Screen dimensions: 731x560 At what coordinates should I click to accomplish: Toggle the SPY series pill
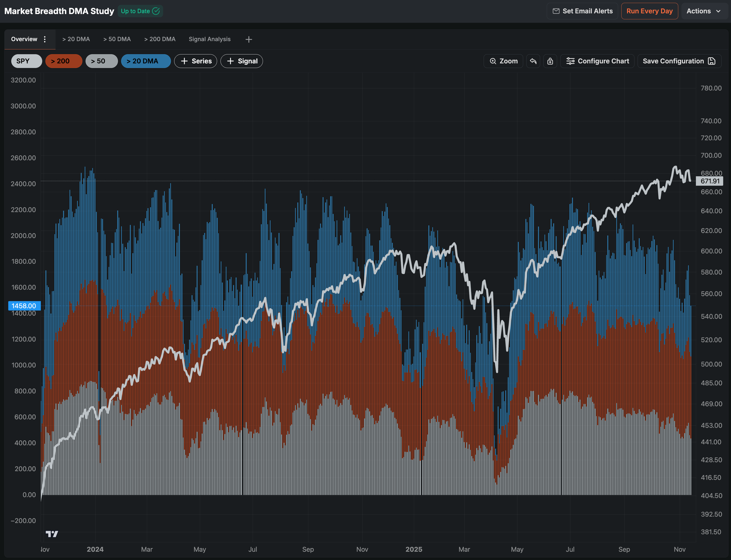26,61
